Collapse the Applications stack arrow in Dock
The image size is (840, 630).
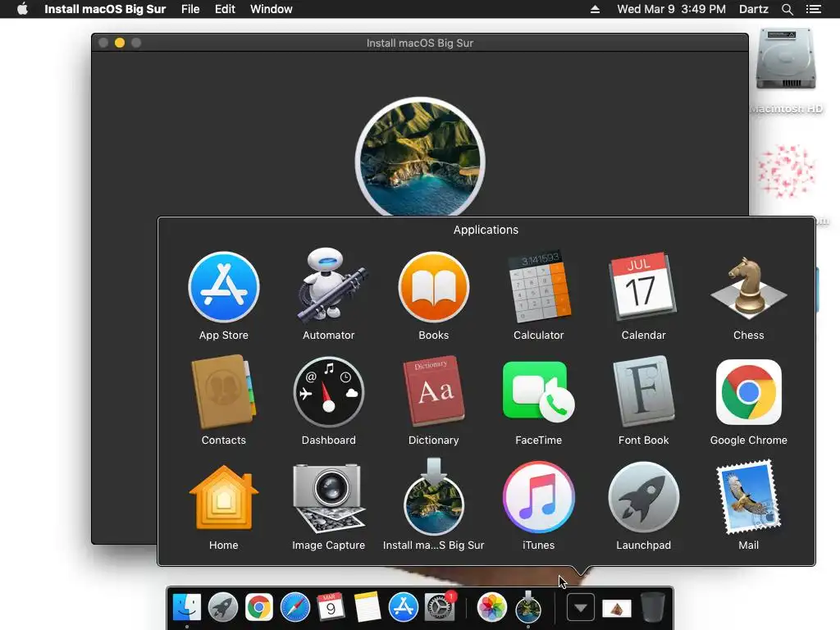581,608
